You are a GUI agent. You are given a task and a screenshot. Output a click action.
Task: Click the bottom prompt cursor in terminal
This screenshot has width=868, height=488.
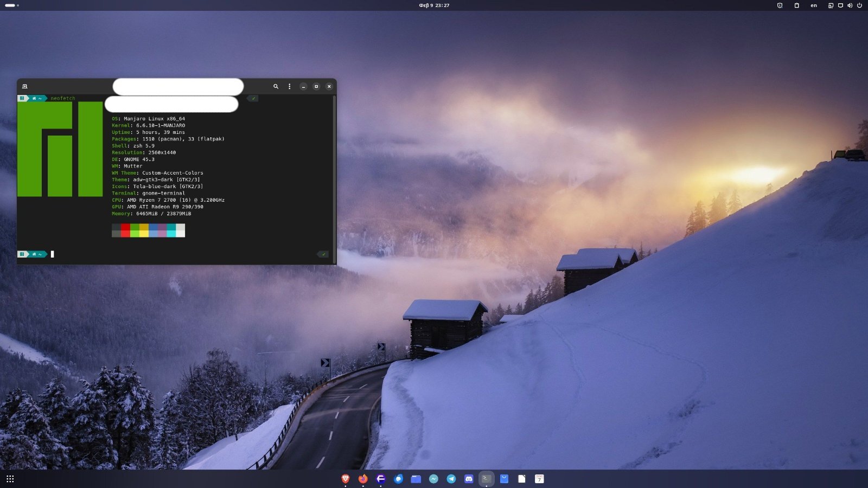(x=52, y=254)
